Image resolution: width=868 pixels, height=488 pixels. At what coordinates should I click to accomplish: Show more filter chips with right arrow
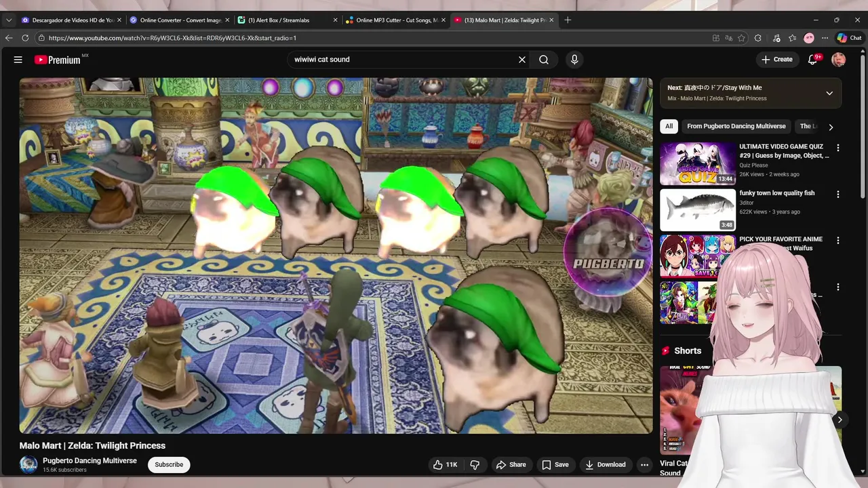(831, 127)
